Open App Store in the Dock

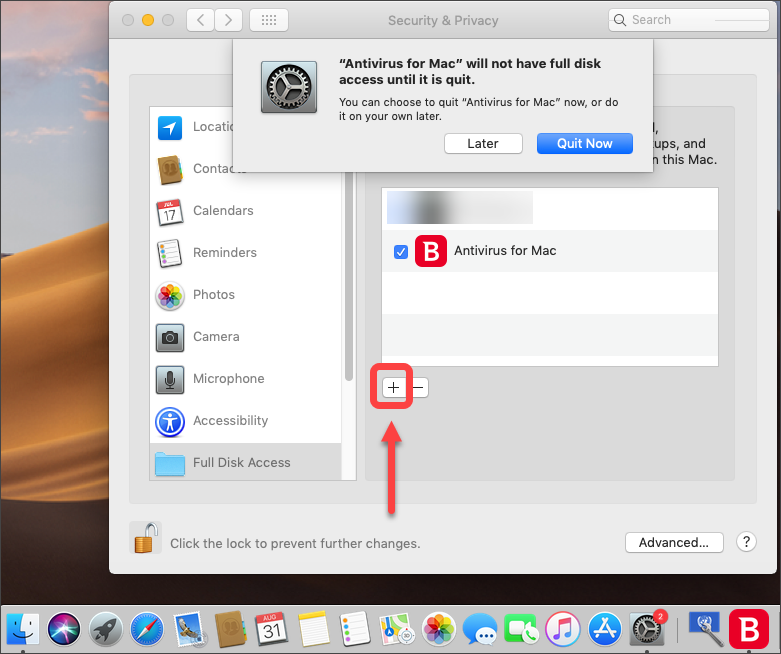coord(605,629)
